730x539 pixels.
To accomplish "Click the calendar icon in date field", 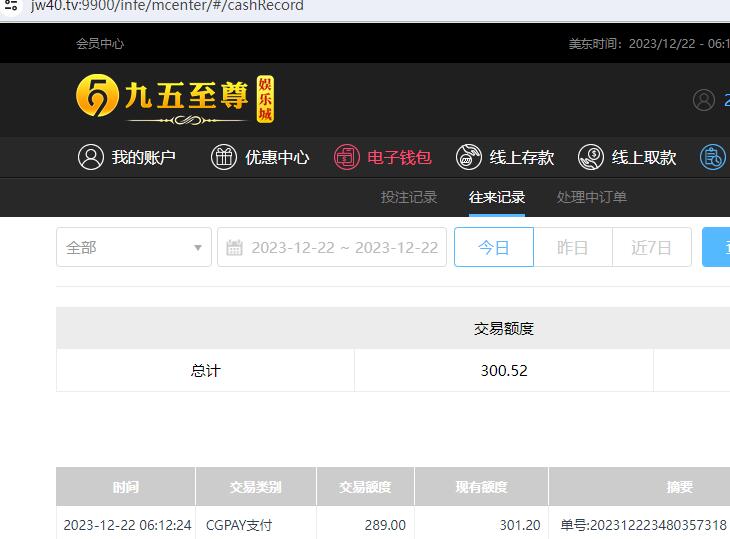I will [234, 247].
